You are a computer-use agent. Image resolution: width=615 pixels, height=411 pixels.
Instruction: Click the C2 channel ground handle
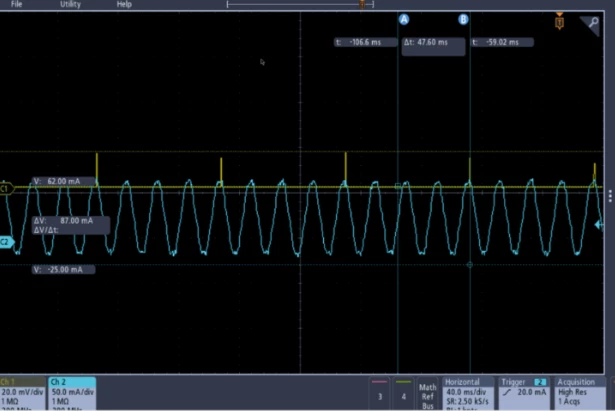pos(6,242)
